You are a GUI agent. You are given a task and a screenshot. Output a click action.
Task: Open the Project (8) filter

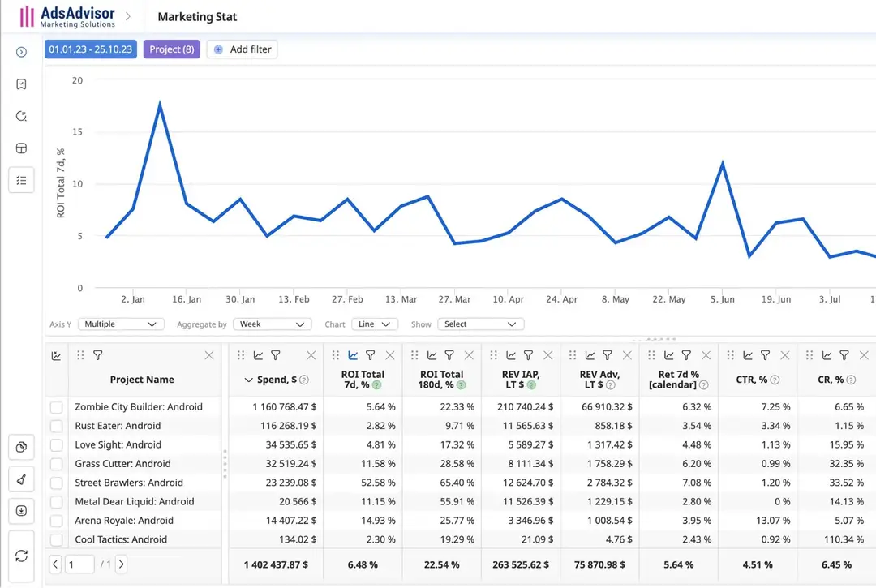click(x=171, y=49)
